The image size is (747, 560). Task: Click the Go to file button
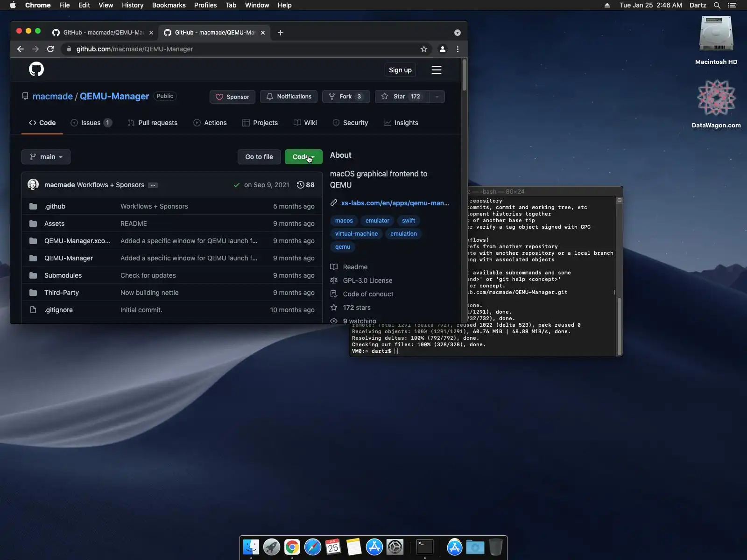[259, 157]
